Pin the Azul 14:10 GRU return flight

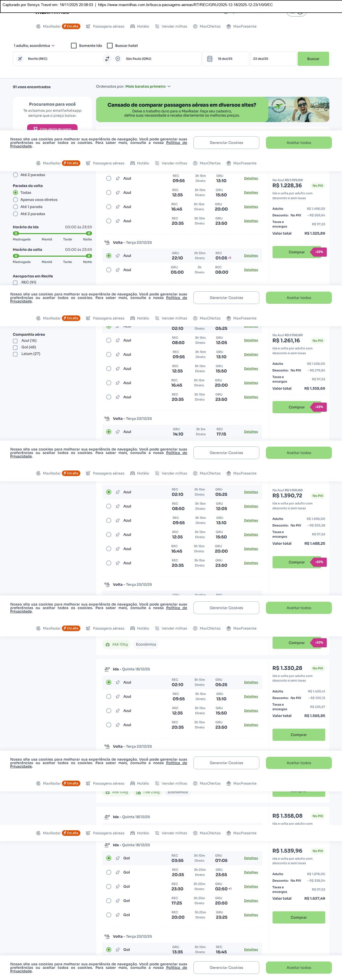click(x=118, y=432)
